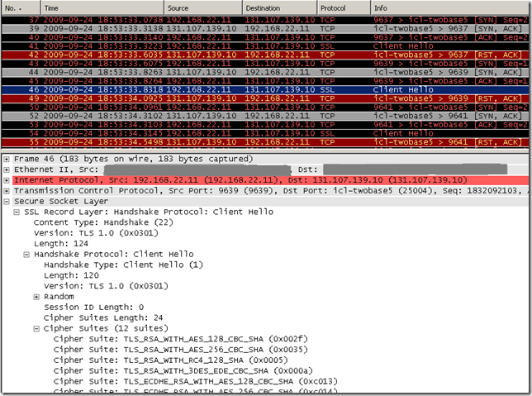
Task: Select highlighted packet 46 Client Hello row
Action: point(265,89)
